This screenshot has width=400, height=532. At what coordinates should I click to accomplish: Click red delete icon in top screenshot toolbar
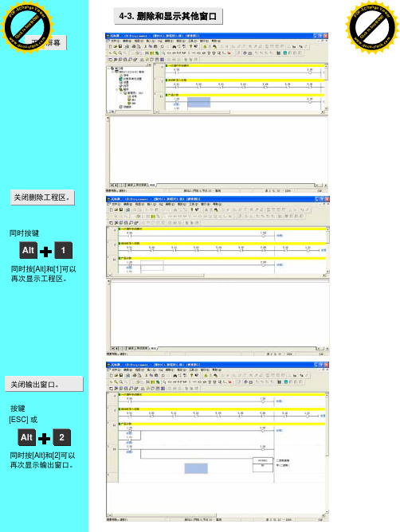tap(229, 53)
